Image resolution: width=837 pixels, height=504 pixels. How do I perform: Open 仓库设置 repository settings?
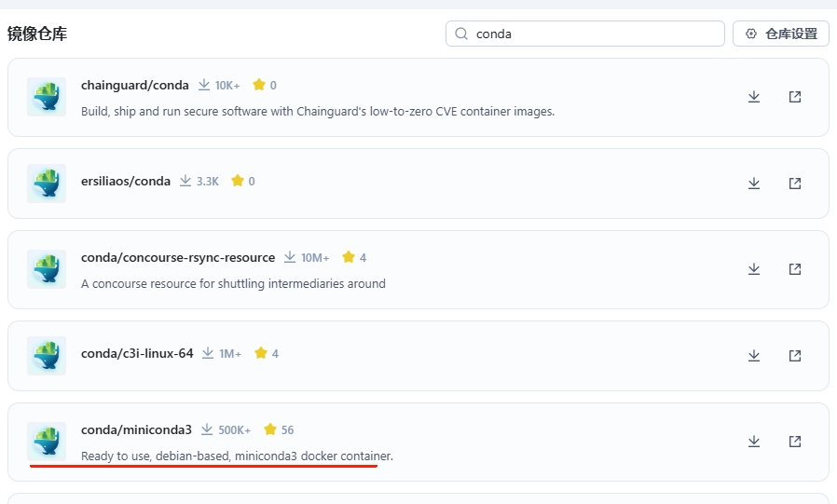click(x=780, y=34)
